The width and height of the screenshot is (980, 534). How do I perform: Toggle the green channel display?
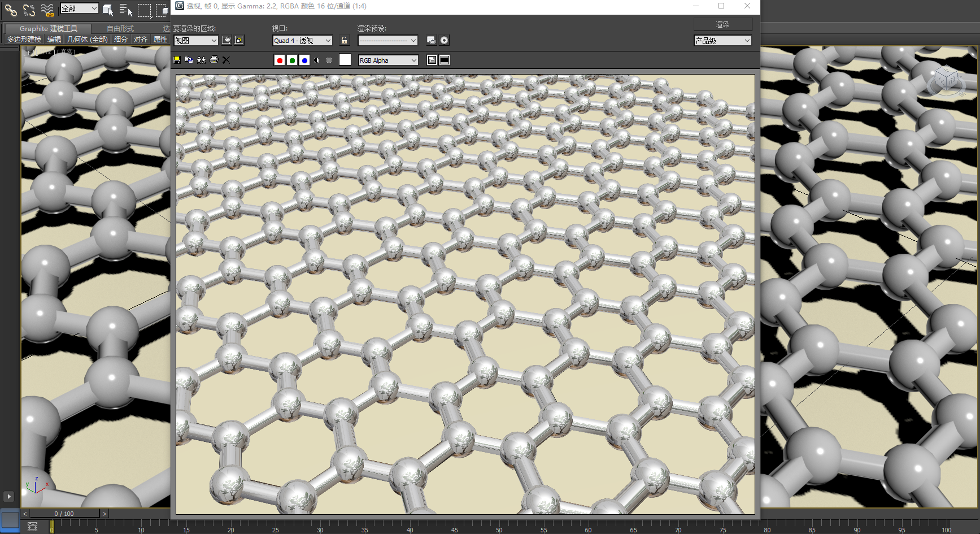pos(292,60)
